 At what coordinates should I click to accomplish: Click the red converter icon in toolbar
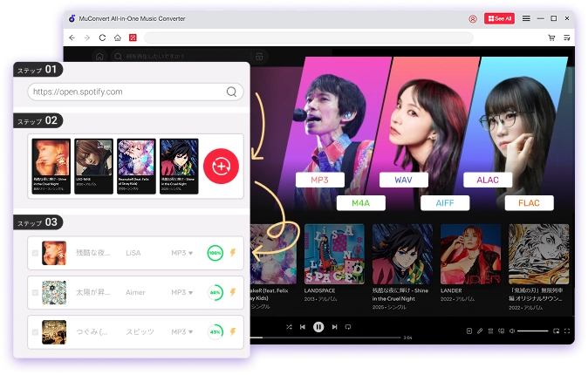pos(133,37)
